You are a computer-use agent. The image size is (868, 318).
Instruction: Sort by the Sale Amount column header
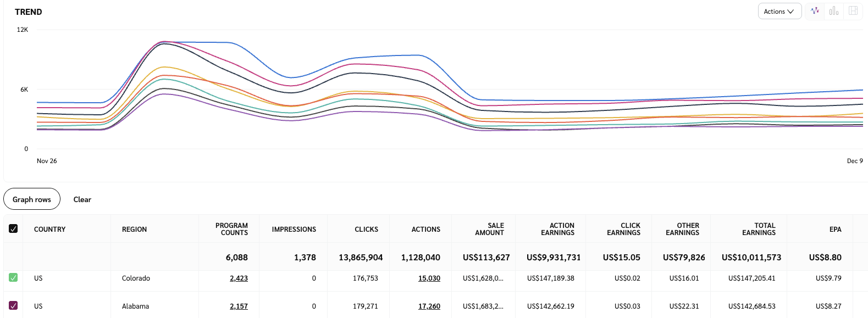489,229
